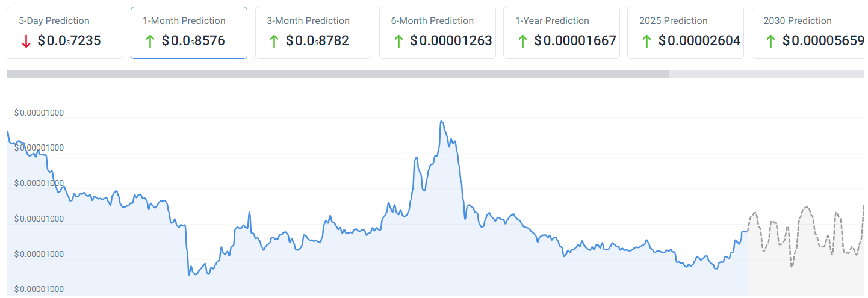Click the red down arrow in 5-Day Prediction
Image resolution: width=868 pixels, height=298 pixels.
click(x=26, y=42)
